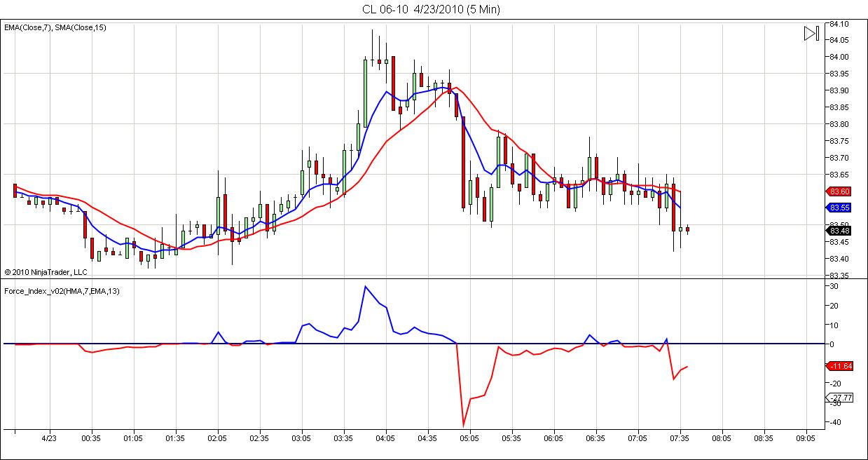Image resolution: width=868 pixels, height=460 pixels.
Task: Click the Force_Index_v02(HMA,7,EMA,13) panel label
Action: tap(62, 291)
